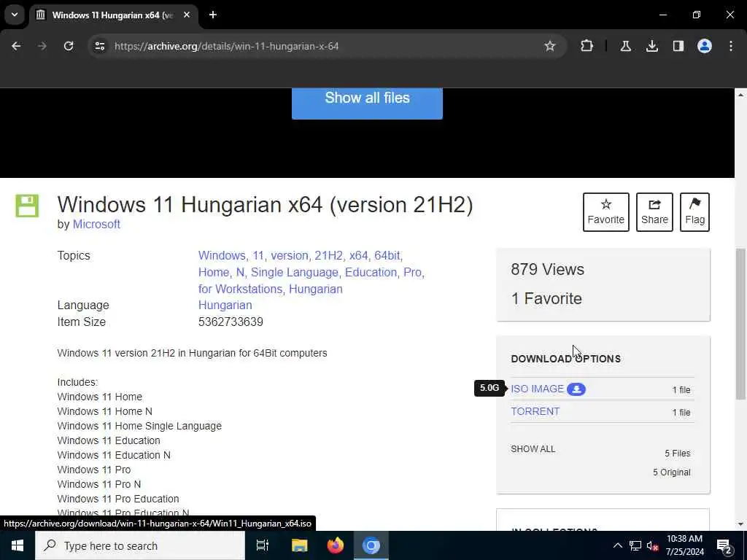Open the 64bit topic link
This screenshot has width=747, height=560.
click(x=388, y=256)
